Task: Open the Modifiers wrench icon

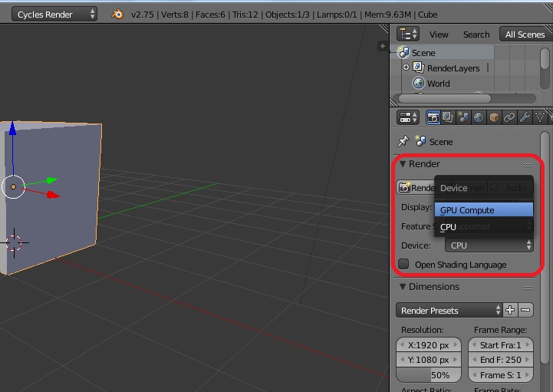Action: (525, 118)
